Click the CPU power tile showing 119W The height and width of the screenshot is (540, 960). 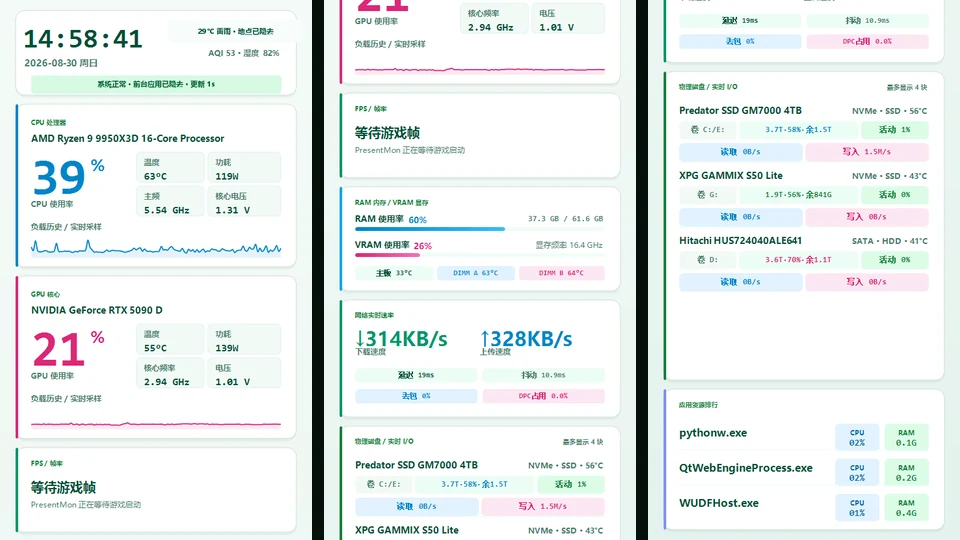(x=244, y=168)
